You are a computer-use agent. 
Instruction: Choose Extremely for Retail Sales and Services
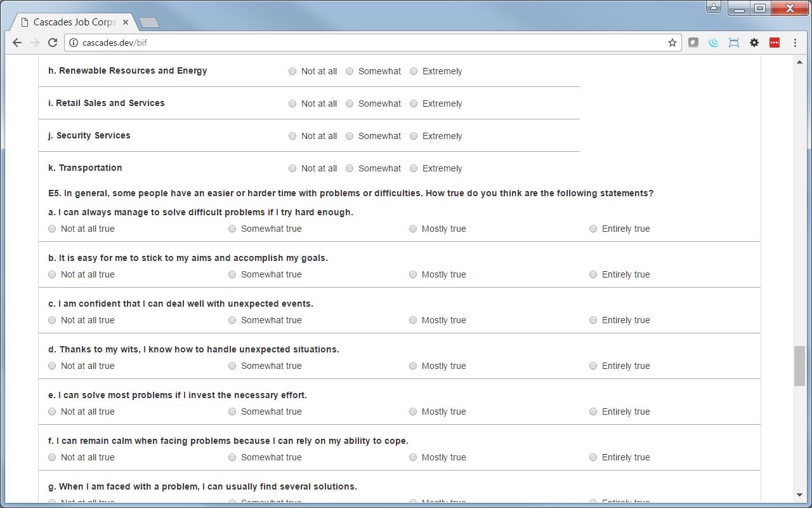(414, 104)
